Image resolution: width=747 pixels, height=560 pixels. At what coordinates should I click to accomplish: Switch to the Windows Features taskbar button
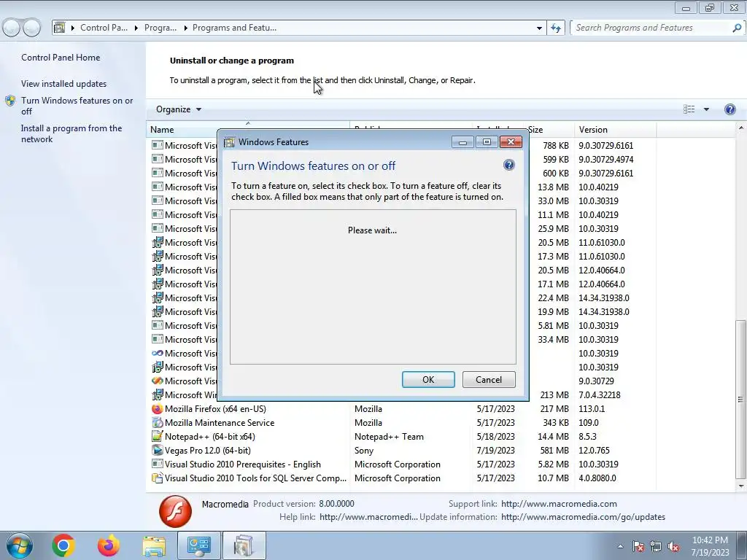(x=244, y=545)
